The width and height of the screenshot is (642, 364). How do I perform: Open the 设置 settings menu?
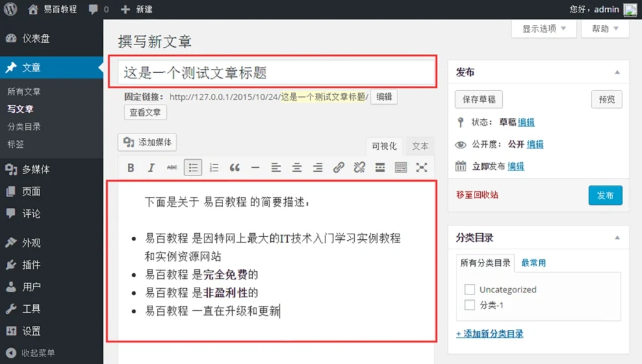[x=51, y=331]
